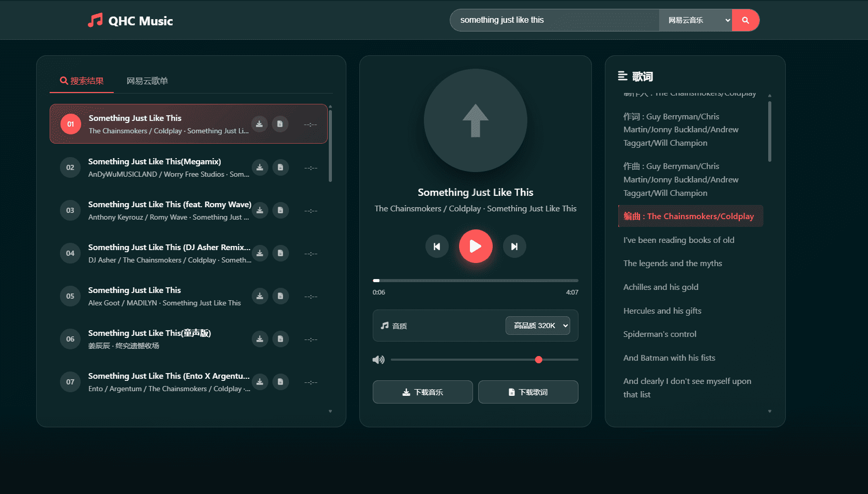Click the elapsed time label 0:06
This screenshot has width=868, height=494.
pos(379,292)
